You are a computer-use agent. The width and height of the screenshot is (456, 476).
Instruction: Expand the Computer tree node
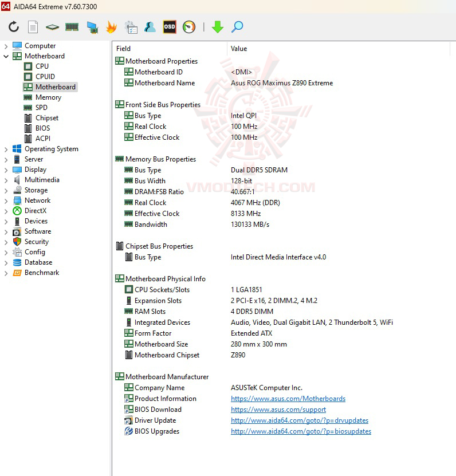point(6,46)
